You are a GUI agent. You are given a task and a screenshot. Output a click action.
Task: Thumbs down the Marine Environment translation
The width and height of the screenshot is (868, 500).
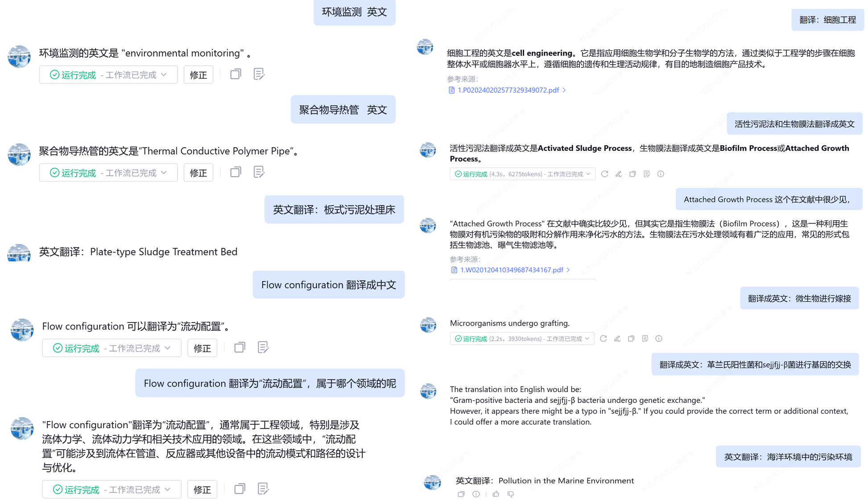point(511,494)
